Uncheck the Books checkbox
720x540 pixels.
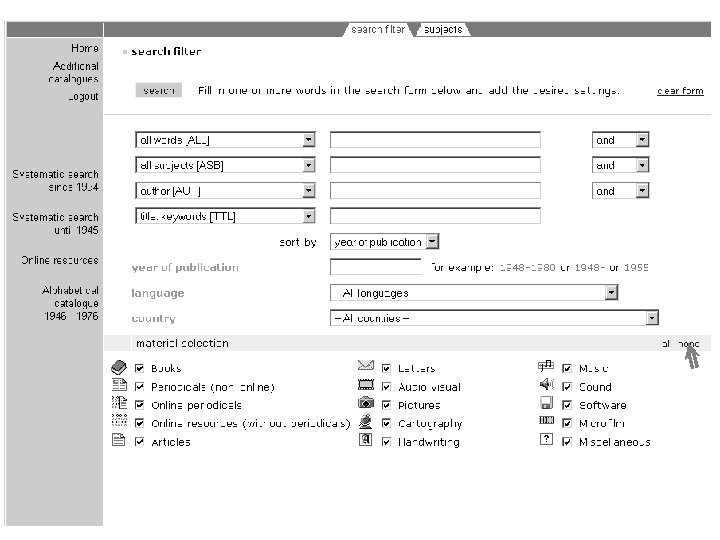pyautogui.click(x=140, y=368)
